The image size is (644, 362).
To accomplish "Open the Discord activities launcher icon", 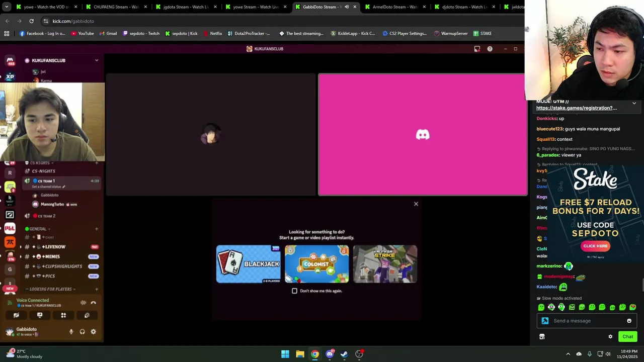I will pyautogui.click(x=63, y=315).
